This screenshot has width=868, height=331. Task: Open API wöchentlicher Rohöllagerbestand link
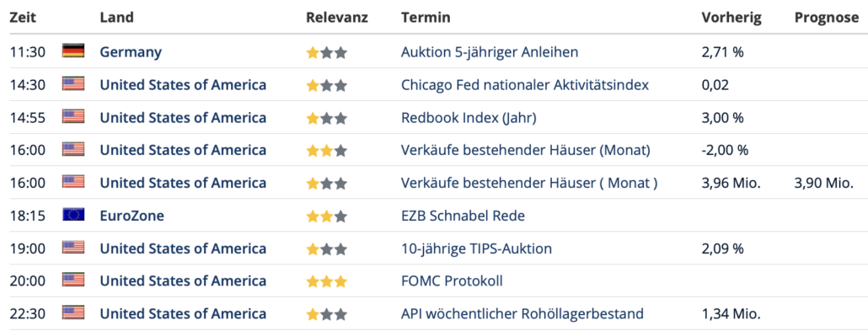(522, 314)
